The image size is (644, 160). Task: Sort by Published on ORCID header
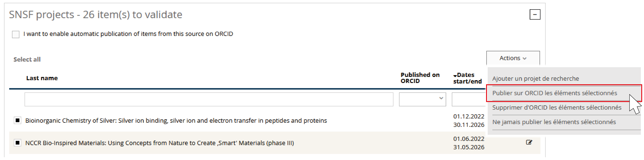(420, 78)
